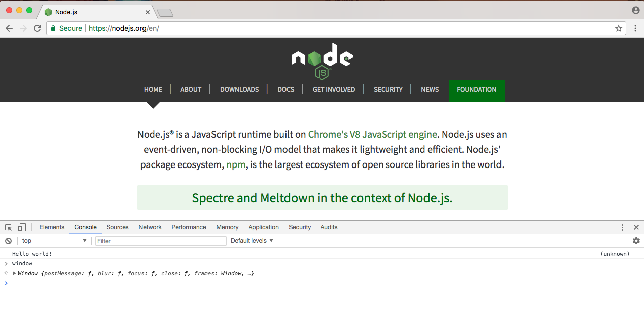
Task: Open the Security tab in DevTools
Action: click(300, 227)
